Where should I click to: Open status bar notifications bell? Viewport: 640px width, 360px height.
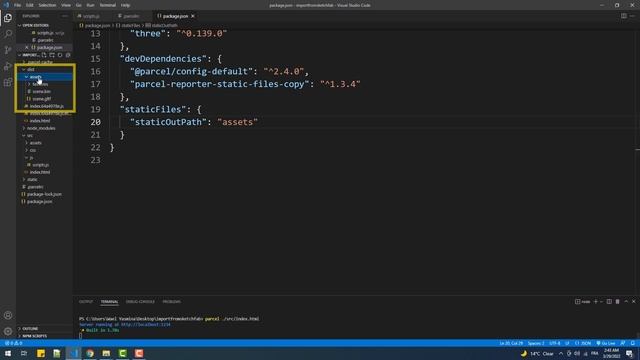pos(633,343)
